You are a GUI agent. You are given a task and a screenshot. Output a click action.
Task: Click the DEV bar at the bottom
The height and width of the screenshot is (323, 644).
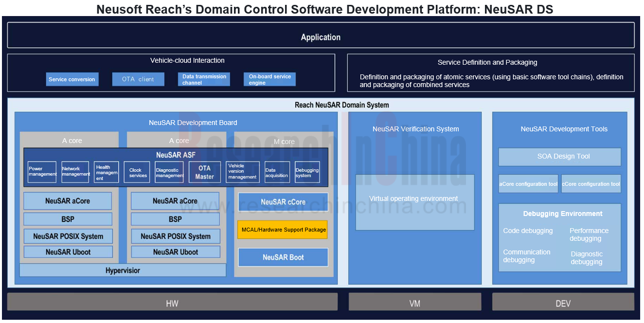pos(563,302)
